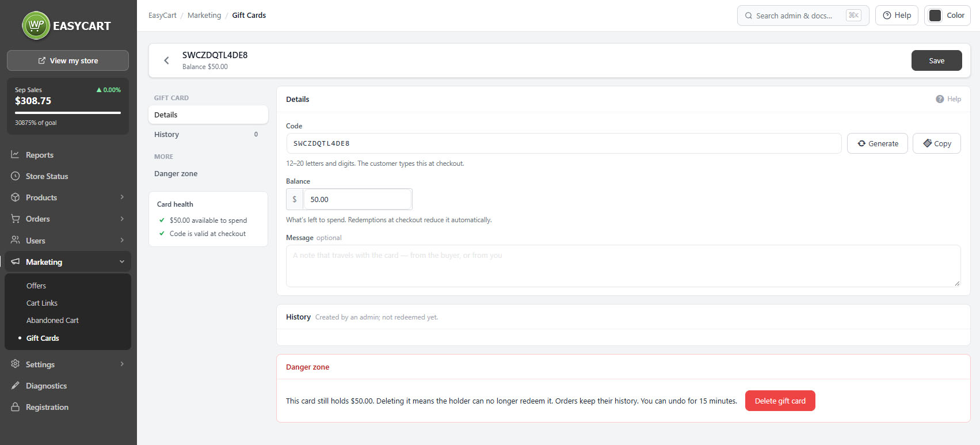Click the Store Status clock icon
This screenshot has width=980, height=445.
click(16, 176)
